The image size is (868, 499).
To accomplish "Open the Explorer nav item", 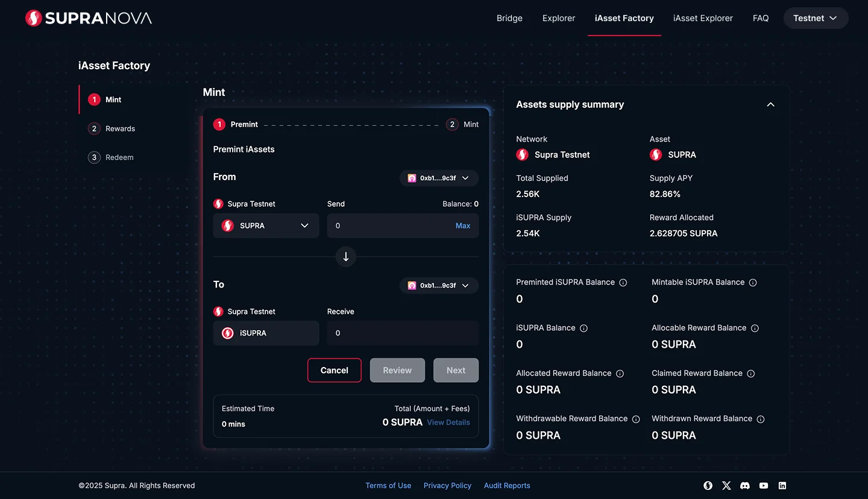I will tap(559, 18).
